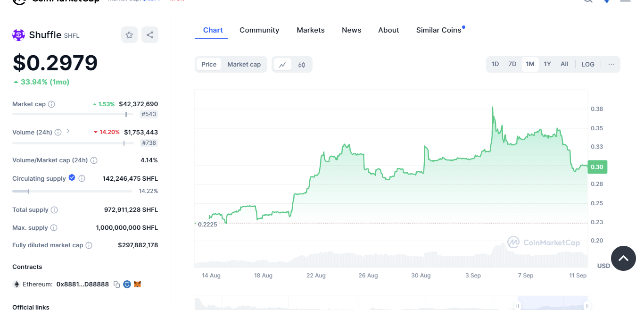Click circulating supply progress bar
Viewport: 644px width, 310px height.
pyautogui.click(x=72, y=191)
